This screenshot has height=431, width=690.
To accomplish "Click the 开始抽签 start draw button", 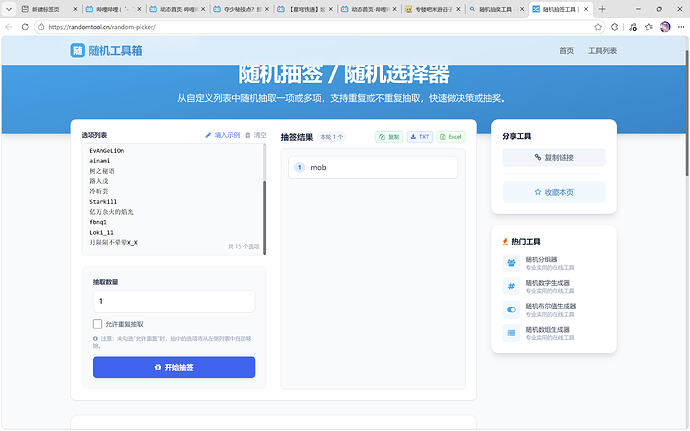I will click(x=174, y=367).
